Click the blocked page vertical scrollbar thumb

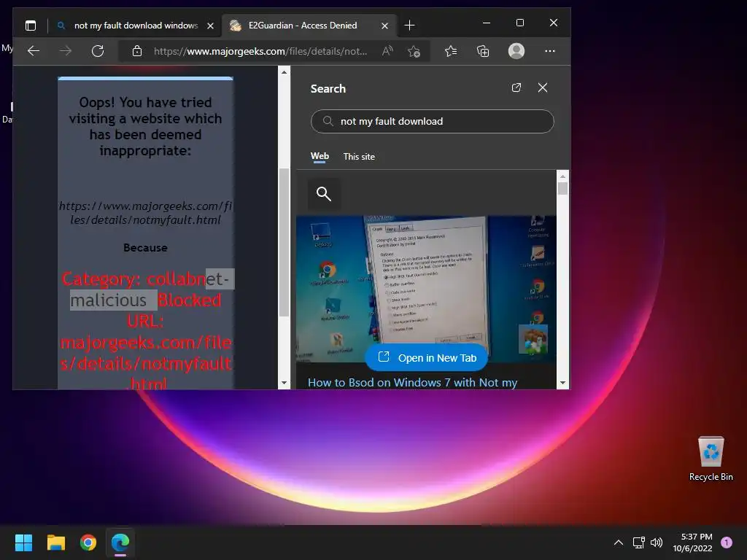(x=284, y=242)
